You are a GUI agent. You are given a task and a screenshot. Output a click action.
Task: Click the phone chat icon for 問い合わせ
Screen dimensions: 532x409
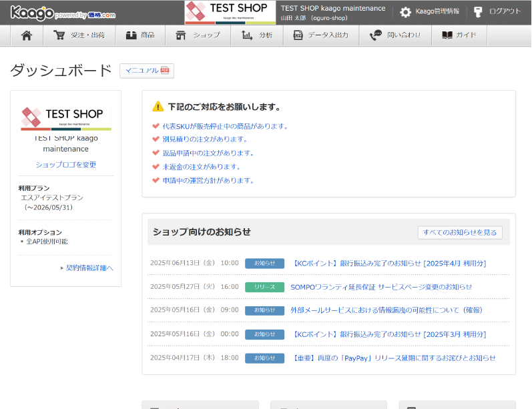click(376, 35)
